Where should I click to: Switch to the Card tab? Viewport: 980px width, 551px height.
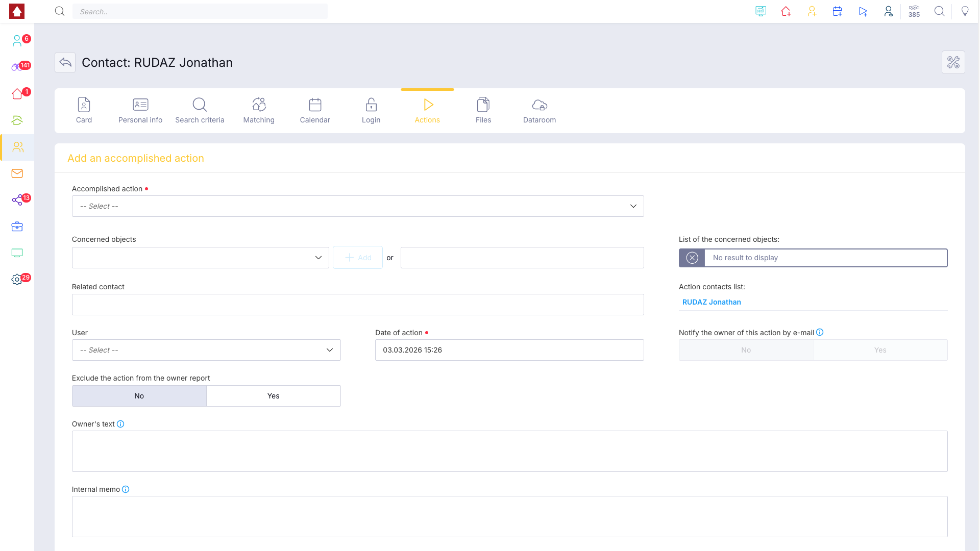tap(84, 111)
